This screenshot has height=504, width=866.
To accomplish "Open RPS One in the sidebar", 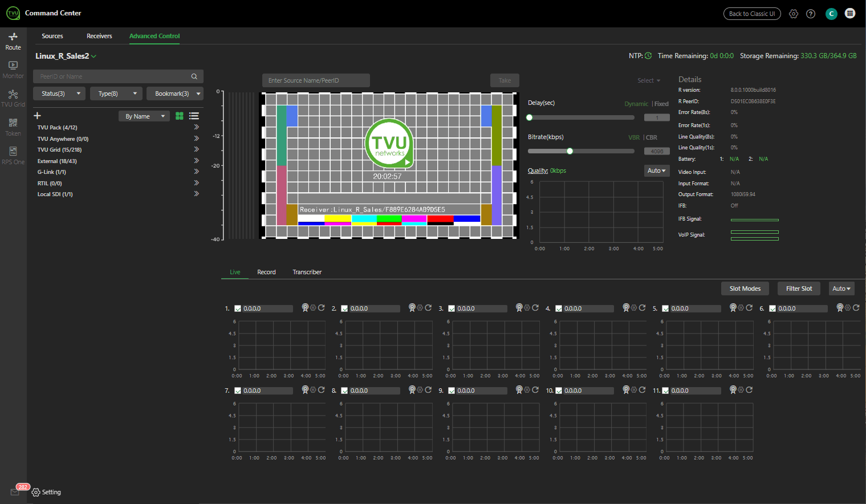I will [x=13, y=156].
